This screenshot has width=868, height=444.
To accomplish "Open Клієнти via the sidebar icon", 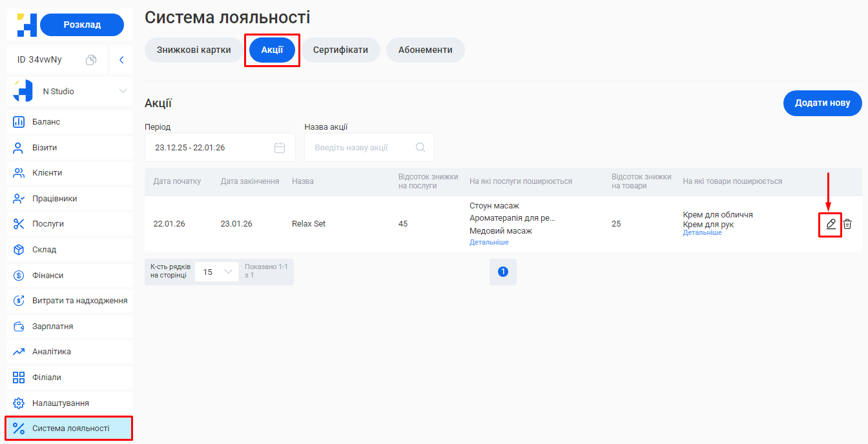I will pos(18,172).
